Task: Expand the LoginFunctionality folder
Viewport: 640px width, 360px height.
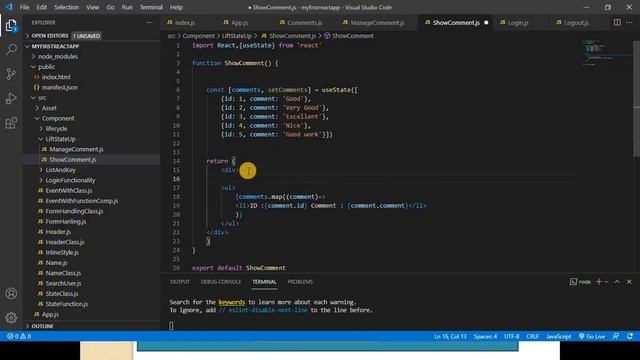Action: (x=70, y=180)
